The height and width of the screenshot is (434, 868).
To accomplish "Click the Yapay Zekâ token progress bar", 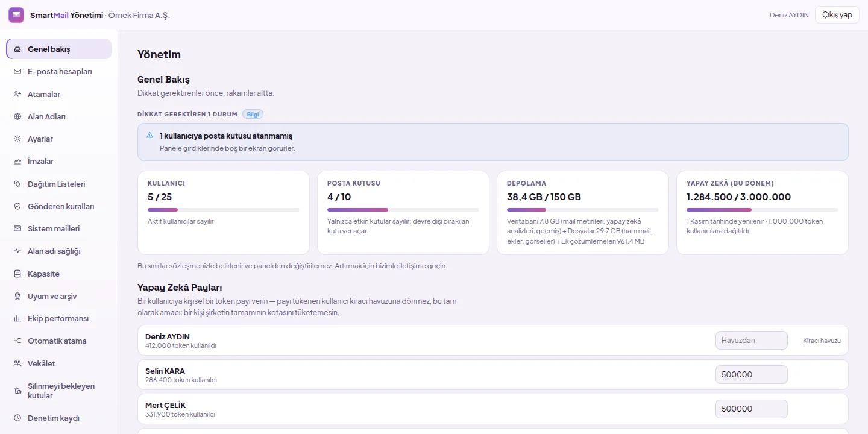I will [763, 210].
